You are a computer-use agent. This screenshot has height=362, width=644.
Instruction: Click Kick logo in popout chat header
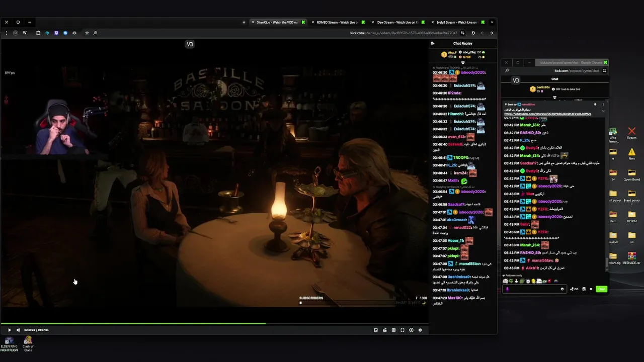point(516,80)
